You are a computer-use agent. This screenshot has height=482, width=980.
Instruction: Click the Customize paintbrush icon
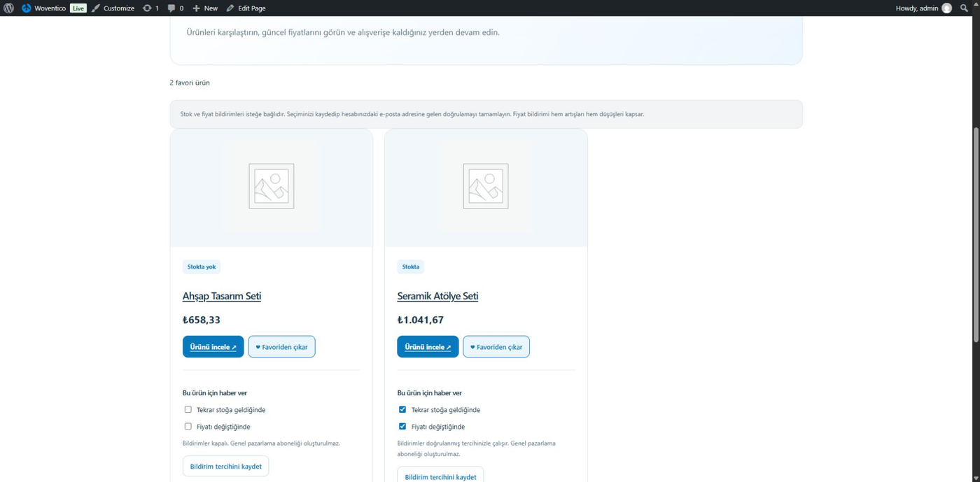(96, 8)
